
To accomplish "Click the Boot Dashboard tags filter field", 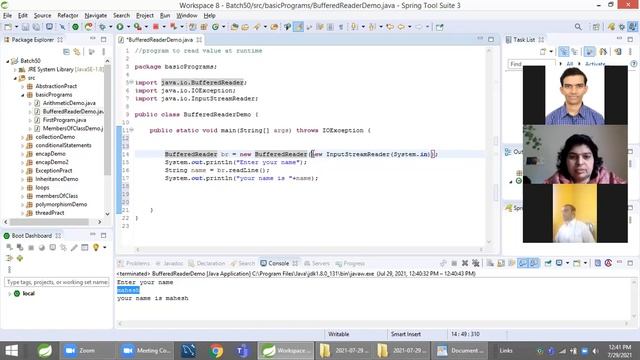I will [57, 282].
